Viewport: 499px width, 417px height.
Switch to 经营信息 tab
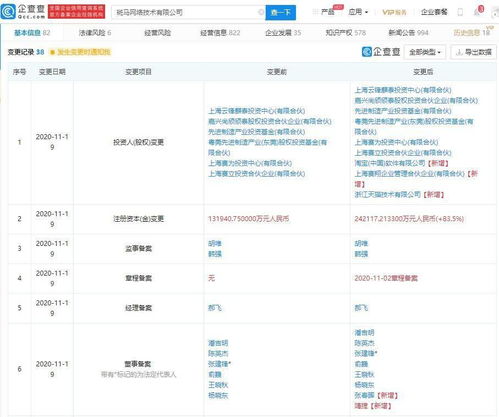220,33
